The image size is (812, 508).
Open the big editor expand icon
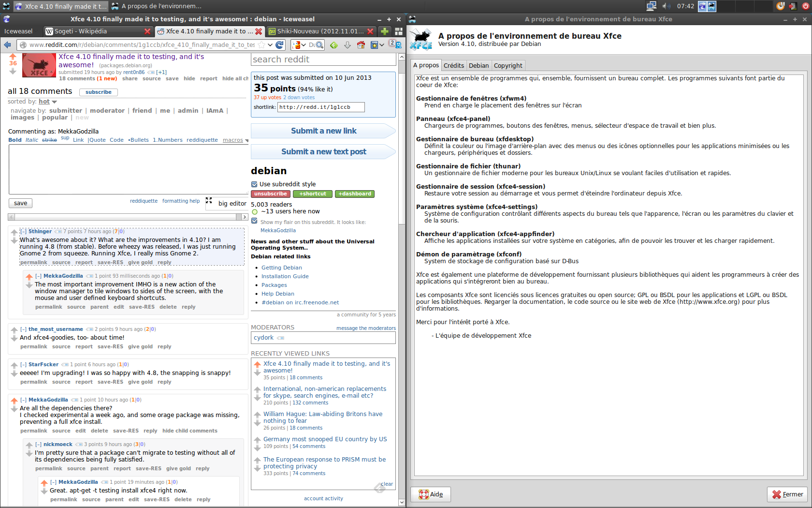(209, 200)
